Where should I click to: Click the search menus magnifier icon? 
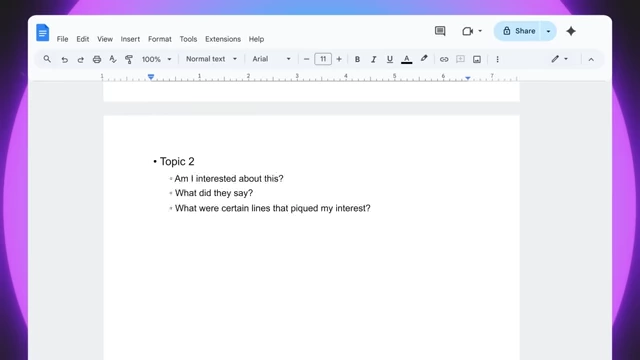(47, 59)
